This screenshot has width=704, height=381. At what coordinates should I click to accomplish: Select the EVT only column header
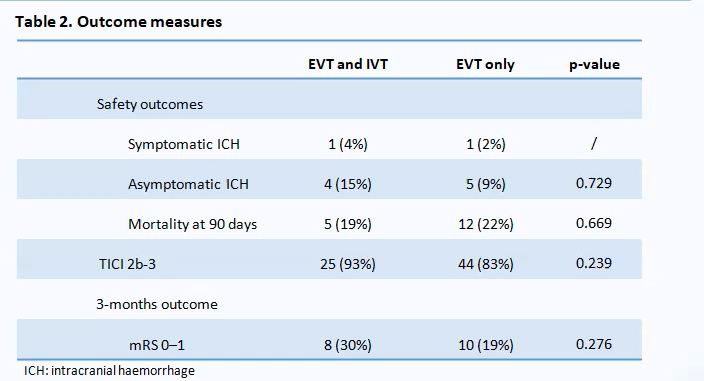[x=485, y=64]
